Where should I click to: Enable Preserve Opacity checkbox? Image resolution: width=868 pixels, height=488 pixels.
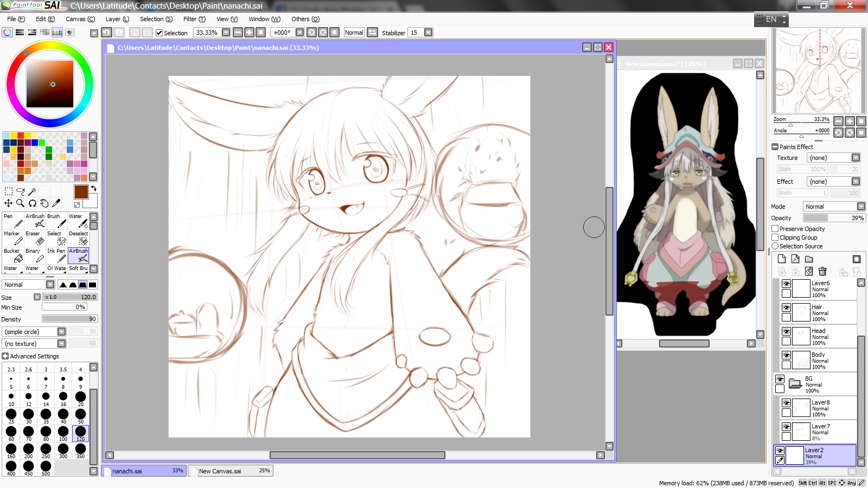(775, 229)
